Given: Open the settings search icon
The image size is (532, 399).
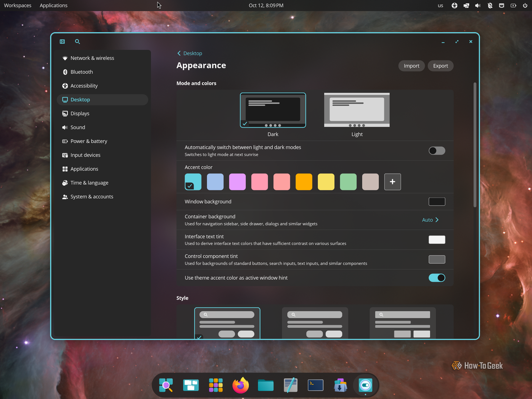Looking at the screenshot, I should (x=78, y=42).
